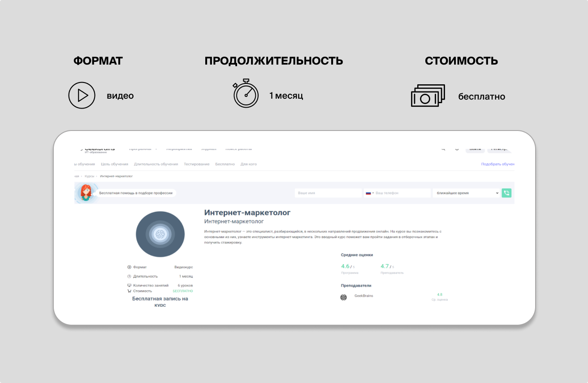This screenshot has height=383, width=588.
Task: Click the 4.7 Преподаватель rating
Action: pyautogui.click(x=392, y=269)
